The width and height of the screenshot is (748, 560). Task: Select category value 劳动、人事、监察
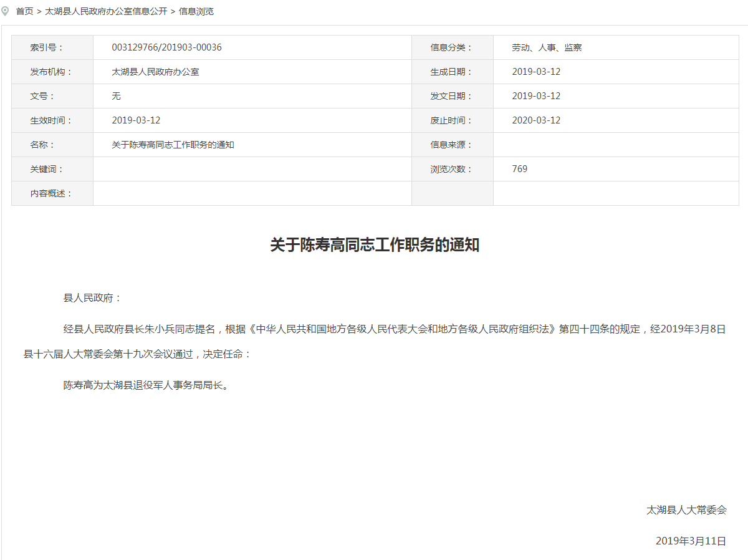click(547, 47)
